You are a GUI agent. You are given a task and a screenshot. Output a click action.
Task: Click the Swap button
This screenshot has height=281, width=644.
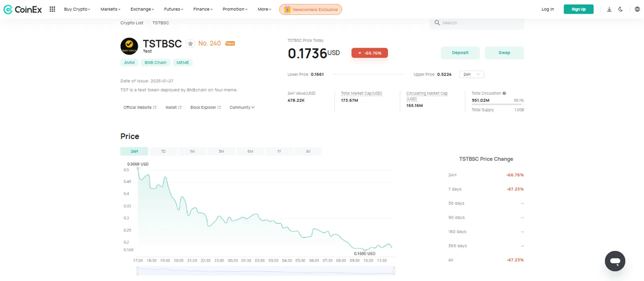[x=504, y=53]
